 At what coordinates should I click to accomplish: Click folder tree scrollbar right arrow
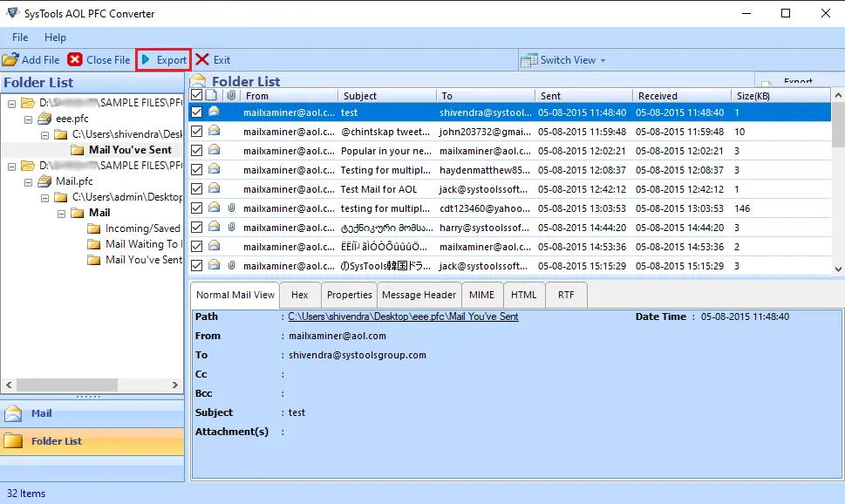tap(174, 385)
